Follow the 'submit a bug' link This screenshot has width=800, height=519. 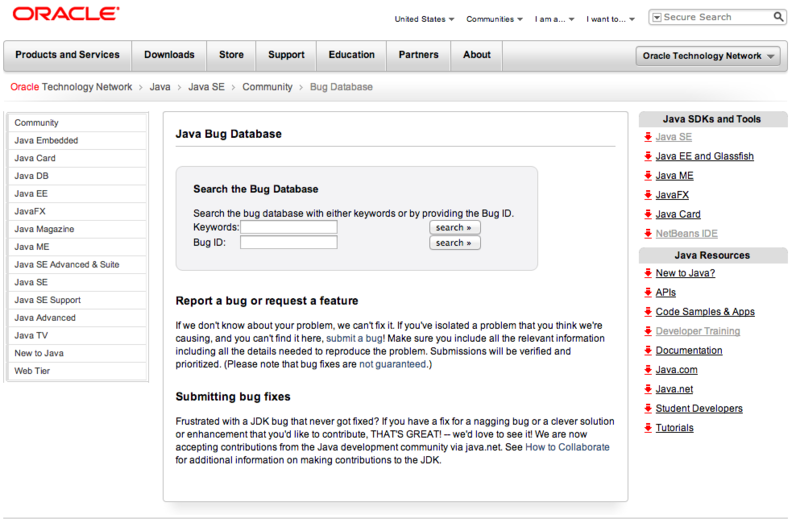[355, 338]
